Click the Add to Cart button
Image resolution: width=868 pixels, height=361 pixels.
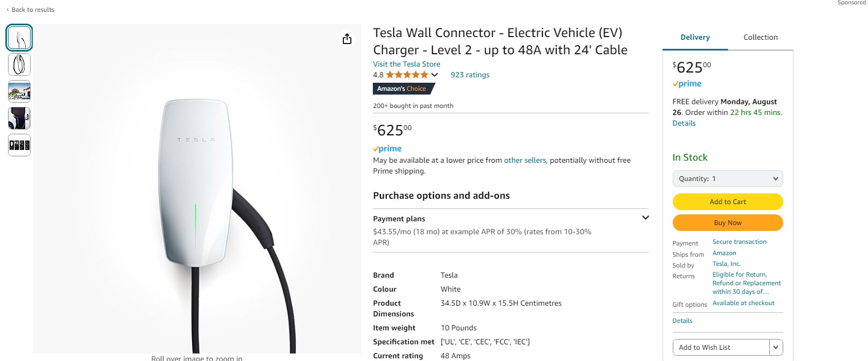click(x=727, y=202)
